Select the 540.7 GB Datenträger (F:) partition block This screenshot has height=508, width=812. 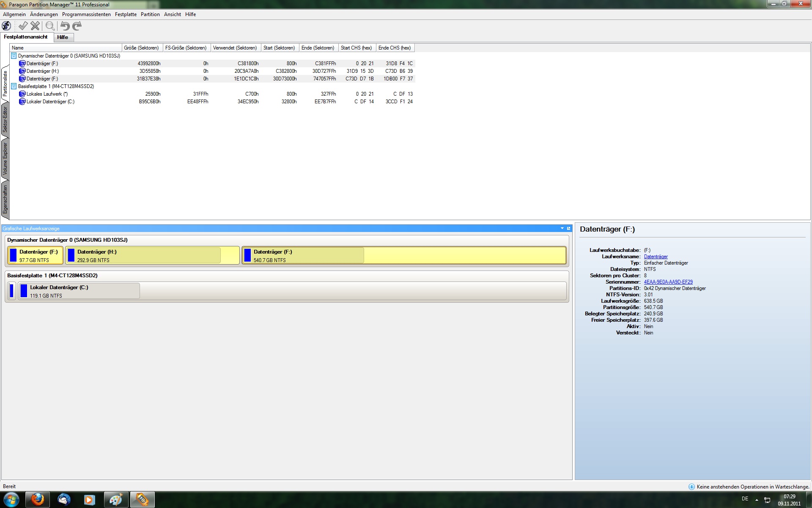[x=404, y=256]
